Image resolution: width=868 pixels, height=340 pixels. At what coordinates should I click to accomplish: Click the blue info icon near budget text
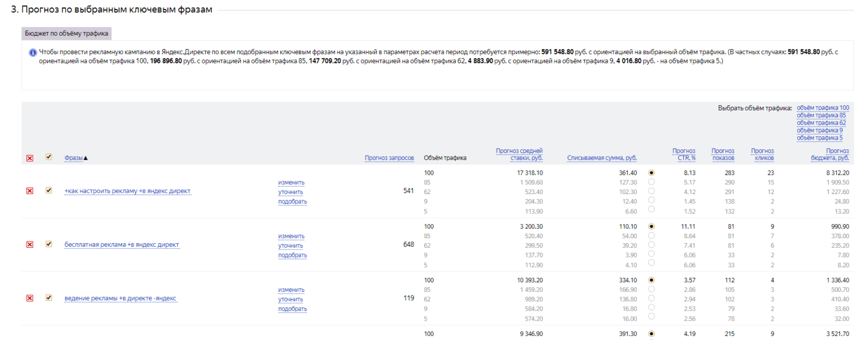pyautogui.click(x=33, y=53)
